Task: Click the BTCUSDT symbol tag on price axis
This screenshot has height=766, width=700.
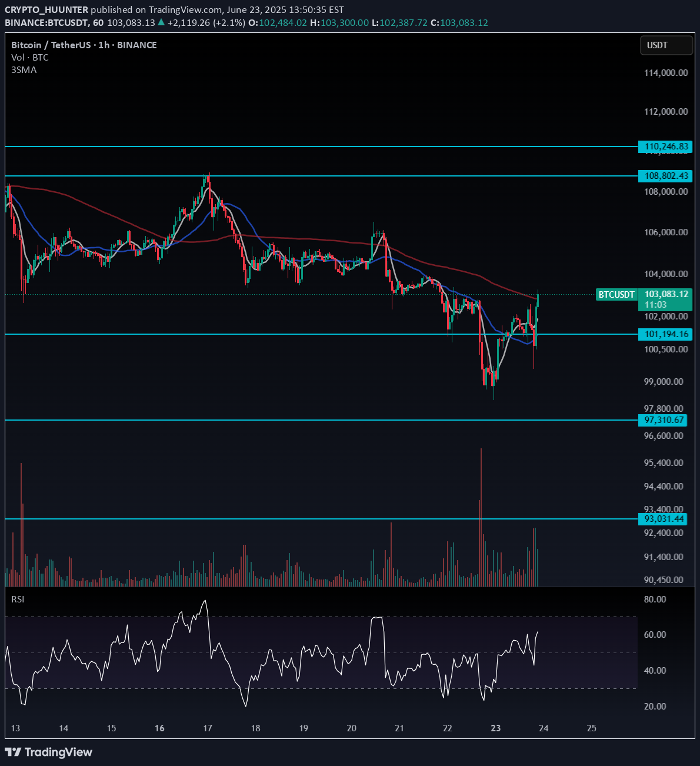Action: [x=616, y=294]
